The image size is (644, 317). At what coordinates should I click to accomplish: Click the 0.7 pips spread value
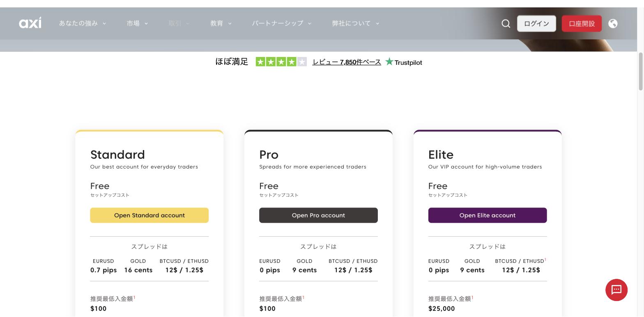coord(103,270)
